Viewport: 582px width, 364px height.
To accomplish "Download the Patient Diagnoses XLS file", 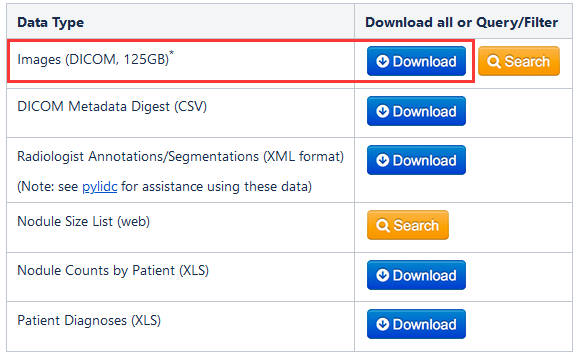I will coord(416,324).
